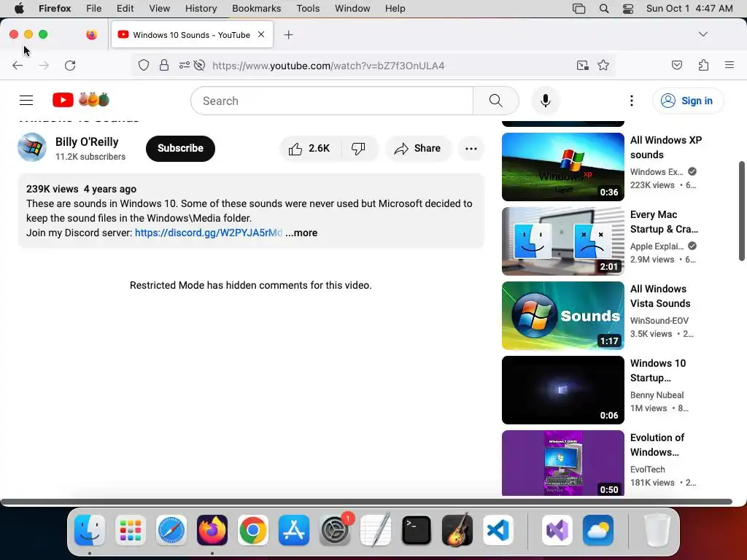Click the WinSound-EOV channel name
Viewport: 747px width, 560px height.
pos(659,321)
